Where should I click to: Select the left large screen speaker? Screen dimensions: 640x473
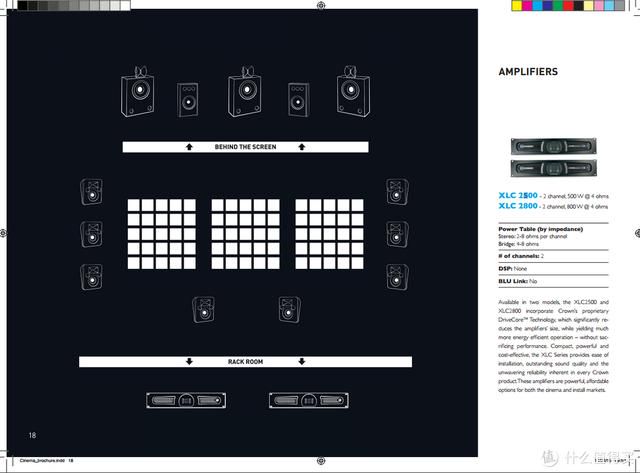138,91
